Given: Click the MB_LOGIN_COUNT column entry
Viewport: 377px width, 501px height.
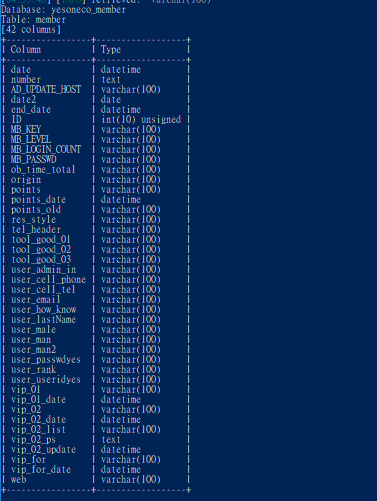Looking at the screenshot, I should [46, 150].
